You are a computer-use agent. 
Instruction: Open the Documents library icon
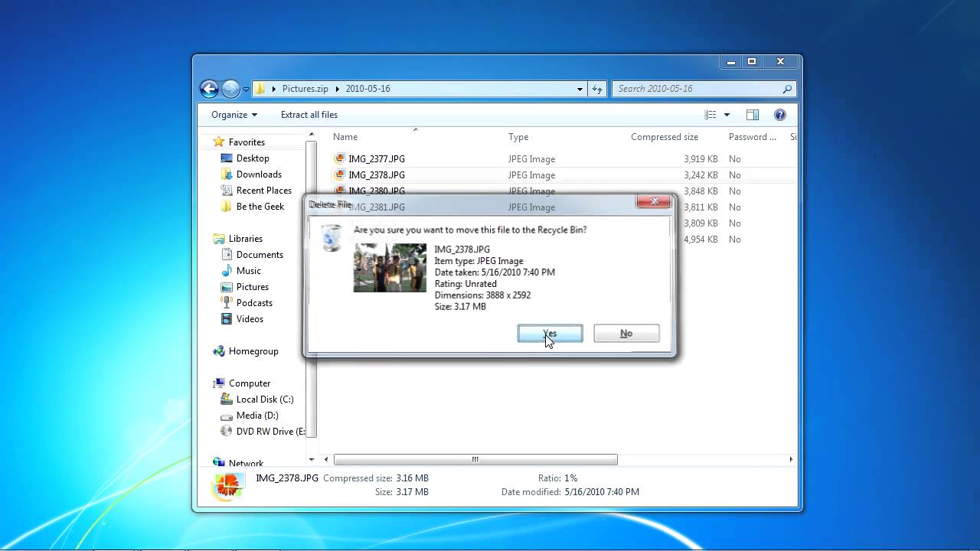point(227,255)
